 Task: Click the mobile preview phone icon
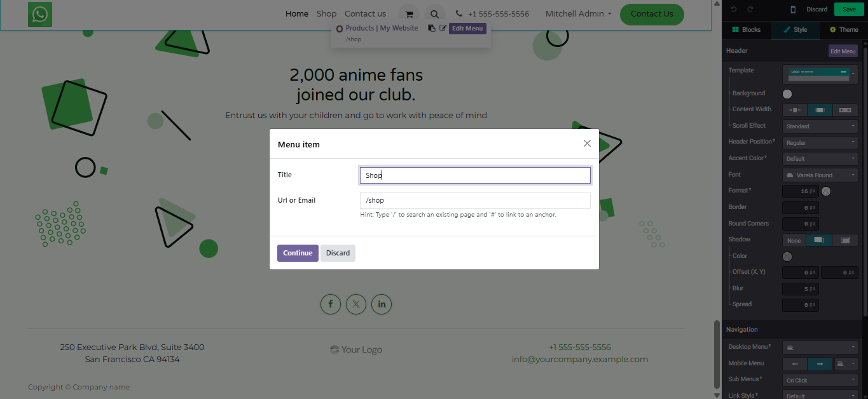pos(793,10)
